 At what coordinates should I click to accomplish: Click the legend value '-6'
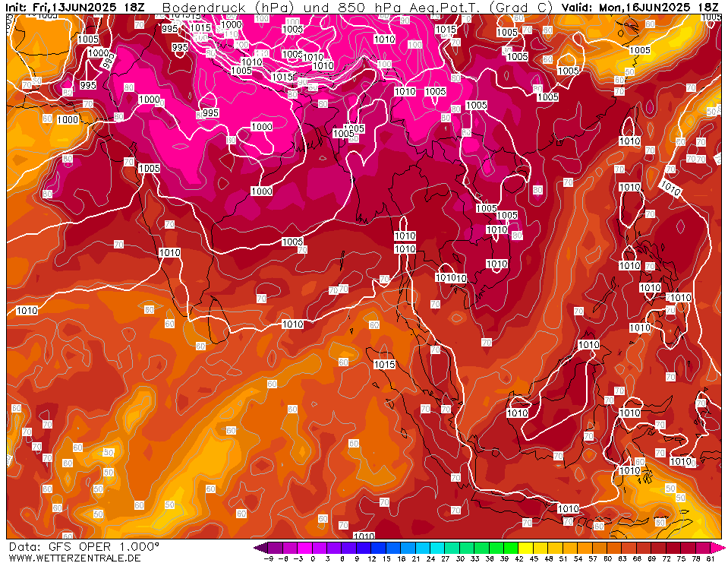(282, 558)
